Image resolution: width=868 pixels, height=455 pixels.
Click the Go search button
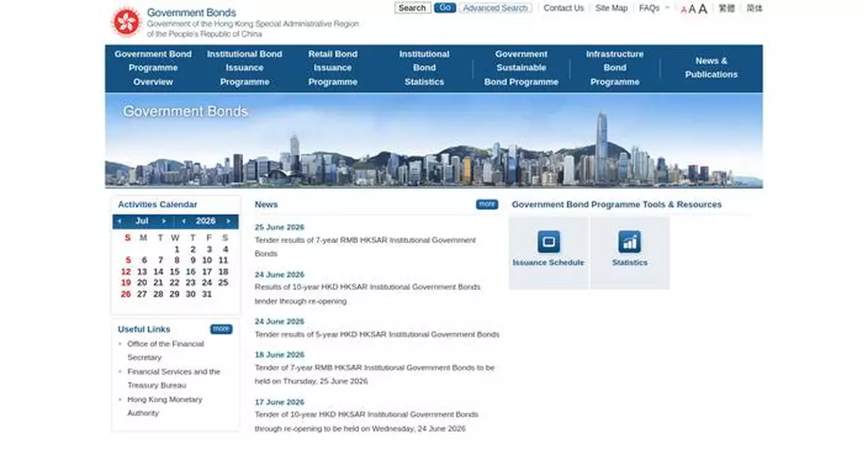pos(445,8)
